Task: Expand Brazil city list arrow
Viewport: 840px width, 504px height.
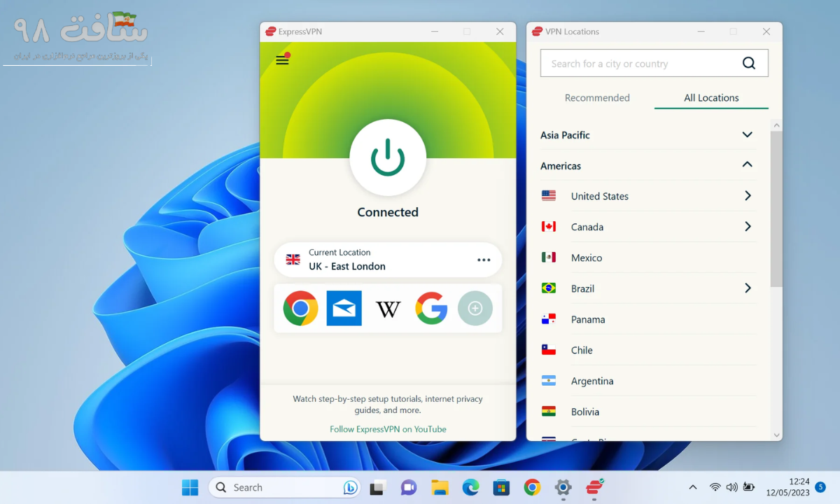Action: 748,288
